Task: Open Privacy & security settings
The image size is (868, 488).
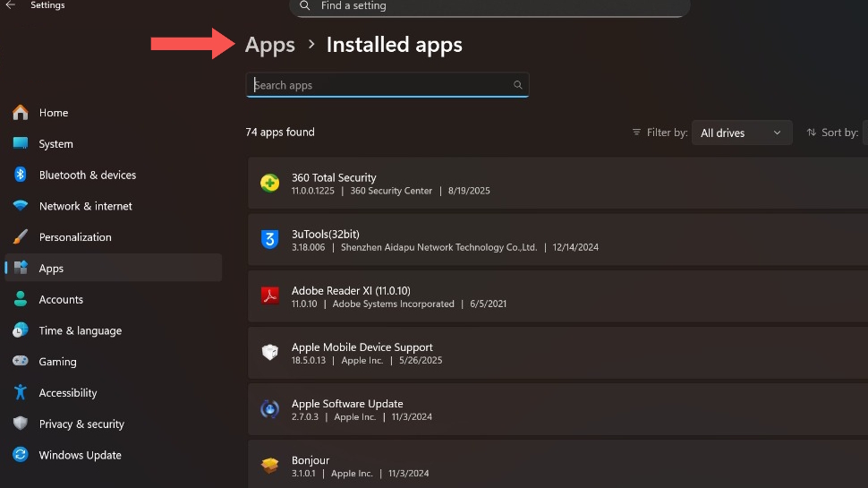Action: click(x=113, y=424)
